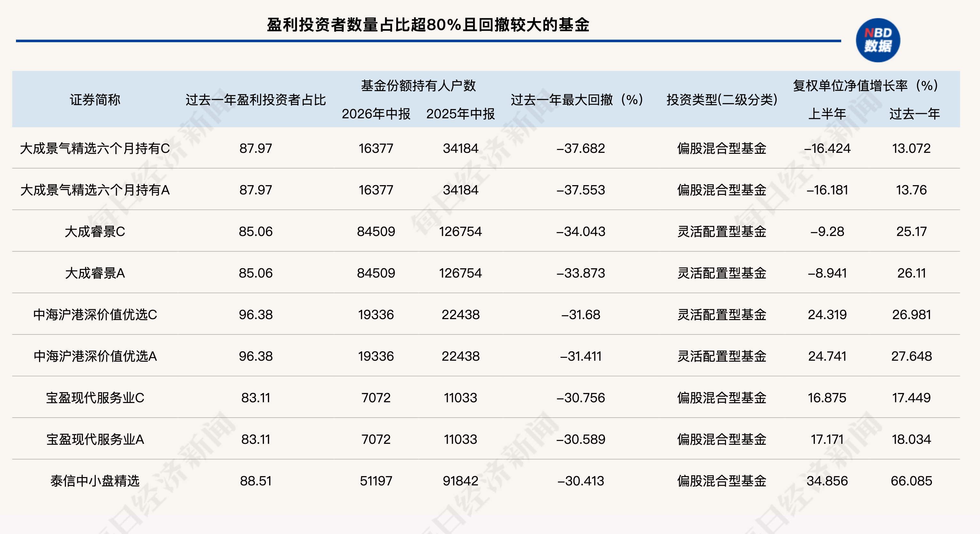The width and height of the screenshot is (980, 534).
Task: Click max drawdown value –31.411
Action: (x=581, y=356)
